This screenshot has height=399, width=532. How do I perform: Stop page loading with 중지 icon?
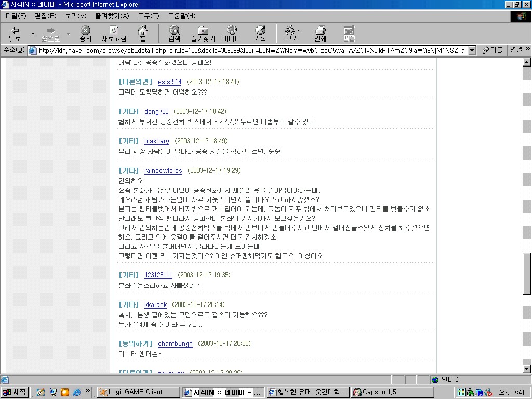pos(86,34)
